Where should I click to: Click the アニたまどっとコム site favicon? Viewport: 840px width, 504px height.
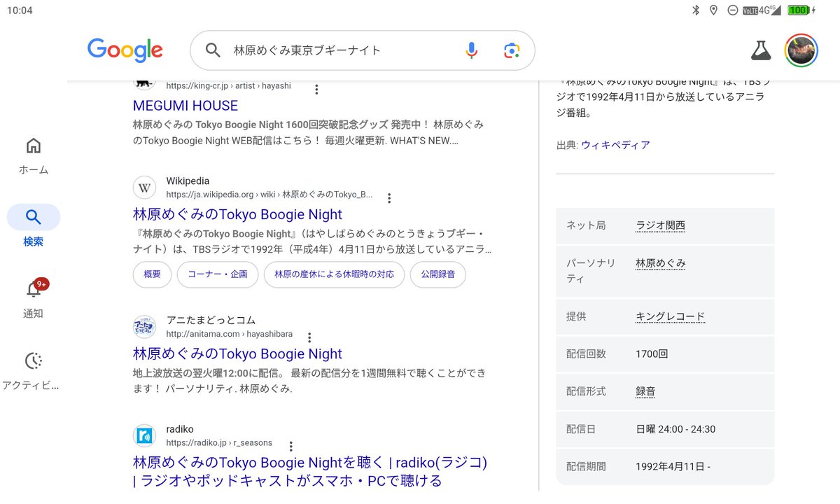tap(144, 326)
